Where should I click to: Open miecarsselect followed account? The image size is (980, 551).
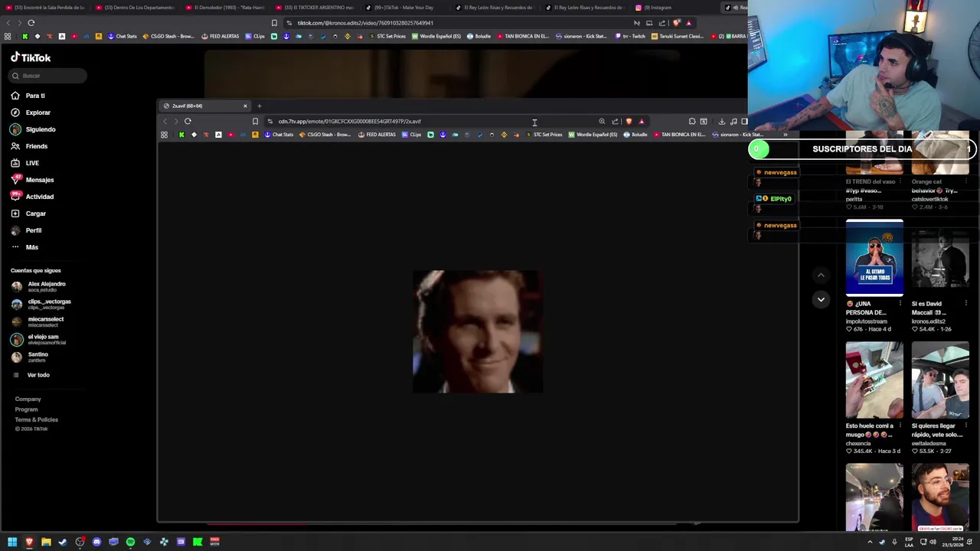[38, 321]
